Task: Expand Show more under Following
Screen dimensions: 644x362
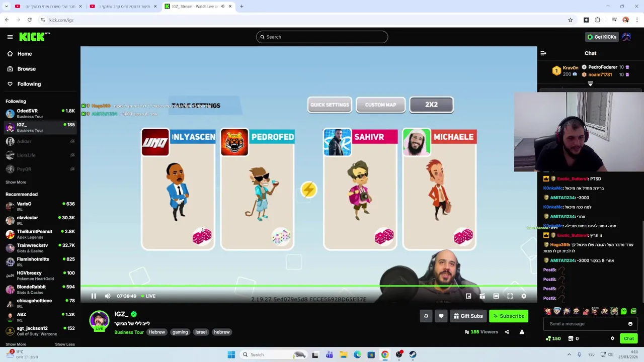Action: coord(16,183)
